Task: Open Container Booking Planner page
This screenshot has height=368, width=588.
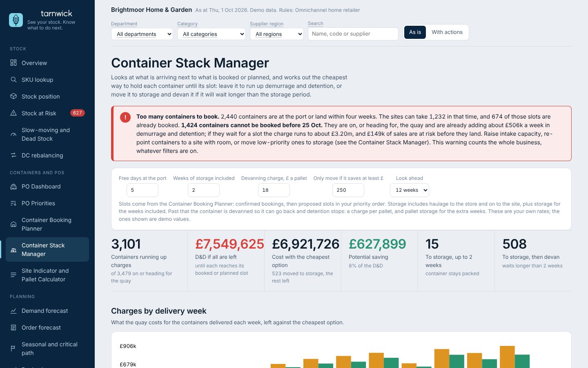Action: click(x=47, y=224)
